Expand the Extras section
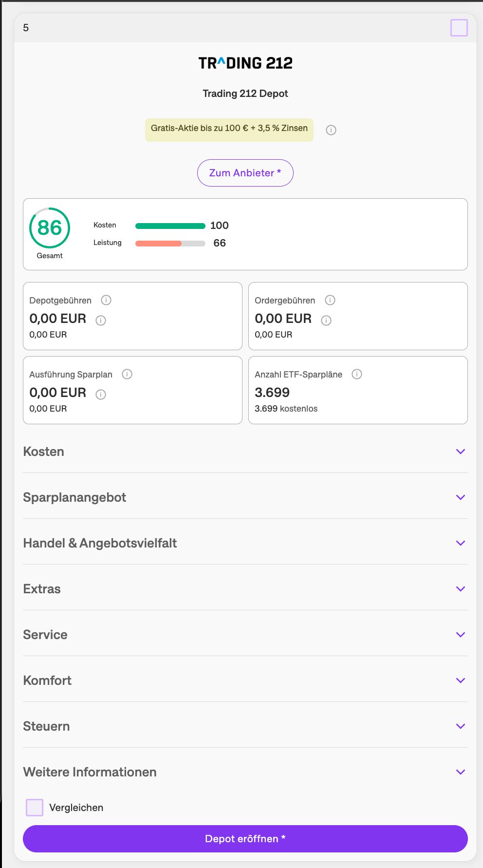This screenshot has height=868, width=483. coord(245,589)
